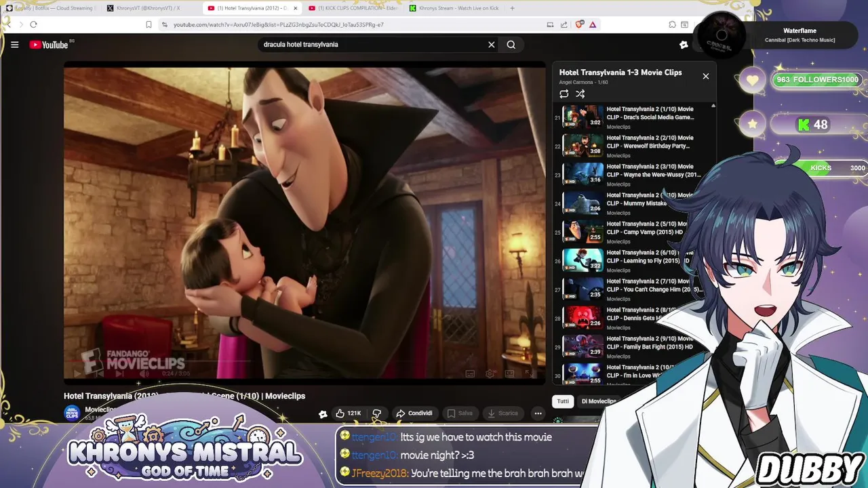Run search with the magnifier button
Screen dimensions: 868x488
[x=511, y=45]
